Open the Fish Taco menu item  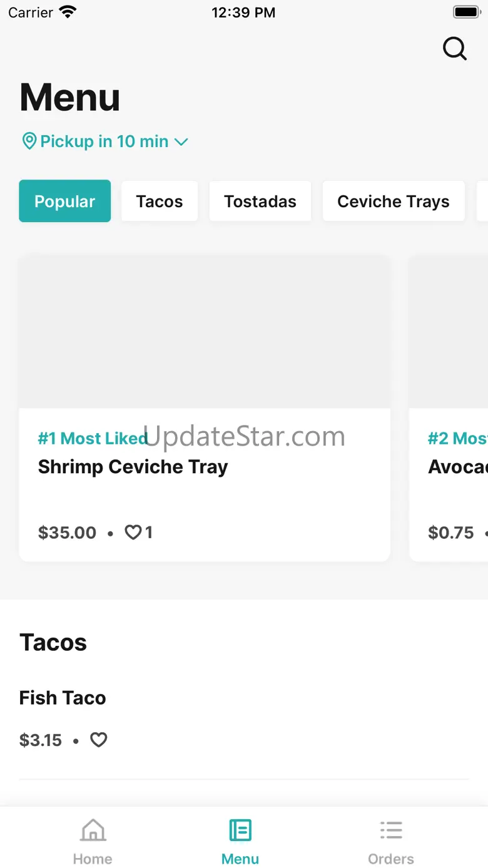click(x=63, y=698)
